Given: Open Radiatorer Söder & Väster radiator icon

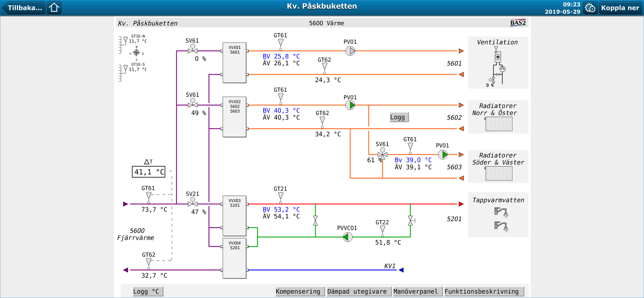Looking at the screenshot, I should click(x=499, y=173).
